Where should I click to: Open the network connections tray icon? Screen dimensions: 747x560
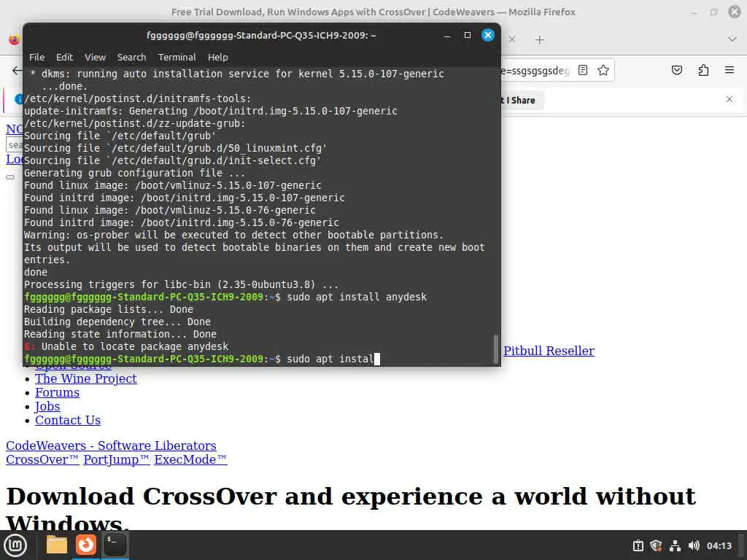(675, 545)
